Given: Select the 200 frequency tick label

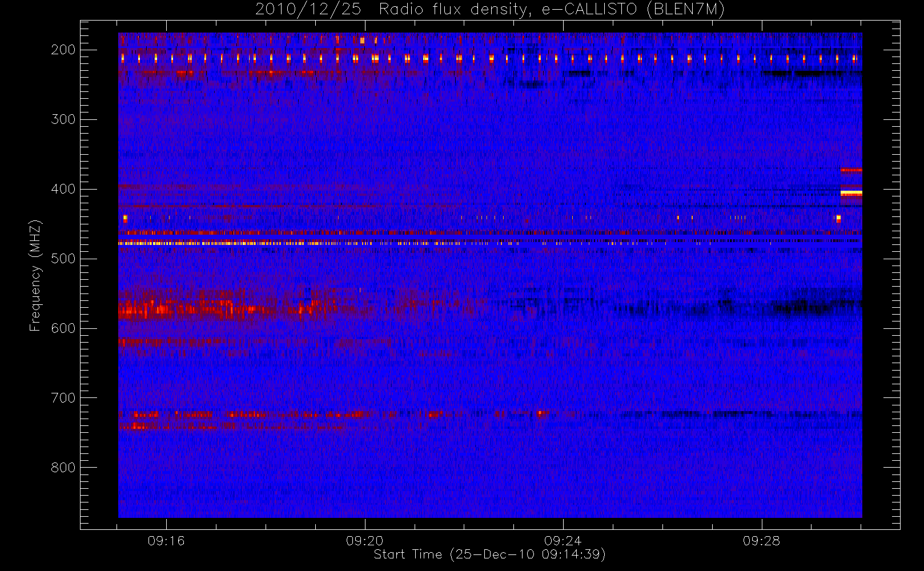Looking at the screenshot, I should (63, 50).
